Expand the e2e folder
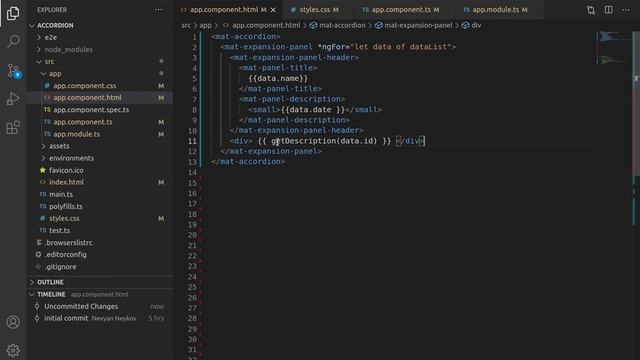Screen dimensions: 640x360 (51, 38)
